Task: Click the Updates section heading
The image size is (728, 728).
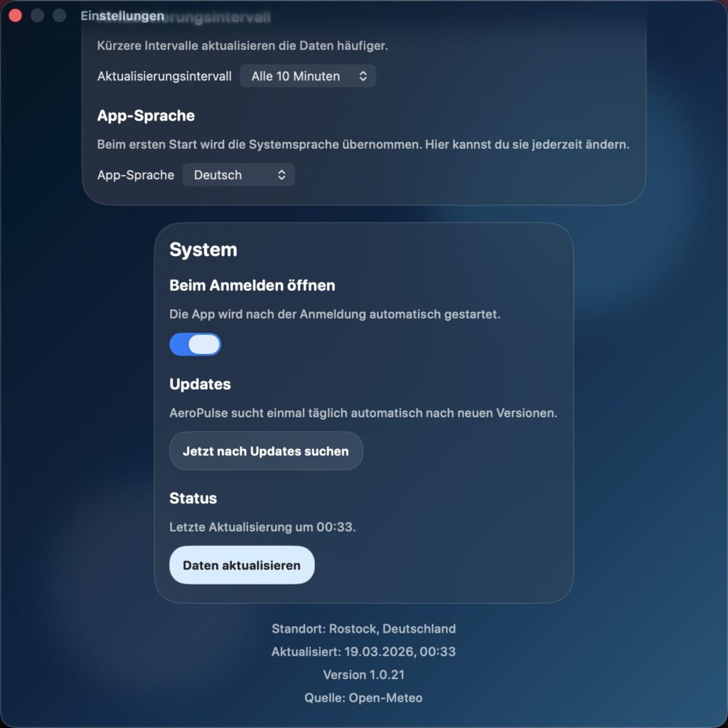Action: click(x=200, y=384)
